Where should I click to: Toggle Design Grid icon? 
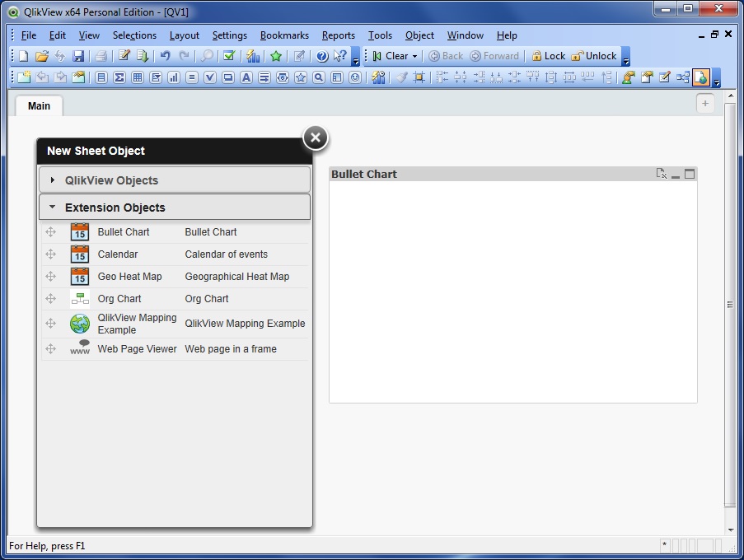(419, 77)
